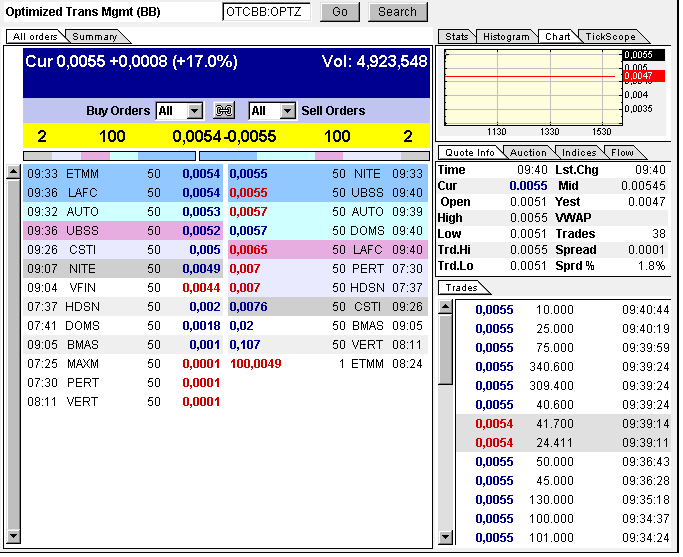
Task: Open the Auction tab
Action: point(528,153)
